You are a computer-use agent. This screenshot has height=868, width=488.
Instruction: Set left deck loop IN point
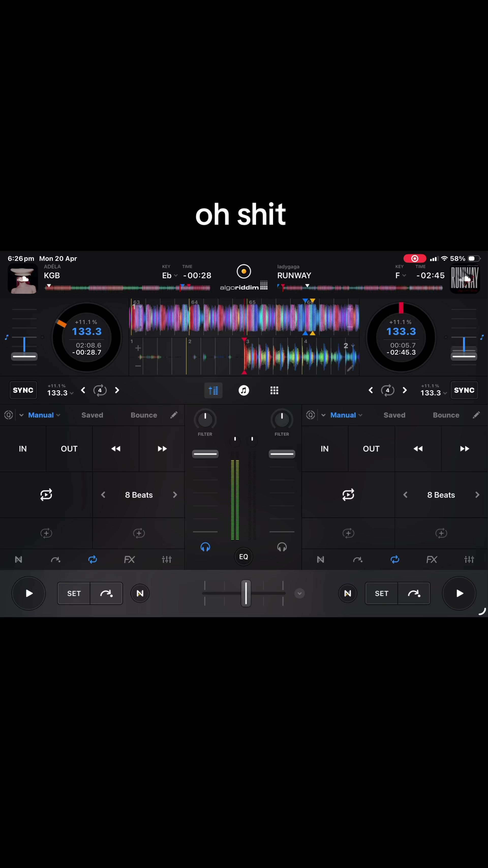pos(23,449)
